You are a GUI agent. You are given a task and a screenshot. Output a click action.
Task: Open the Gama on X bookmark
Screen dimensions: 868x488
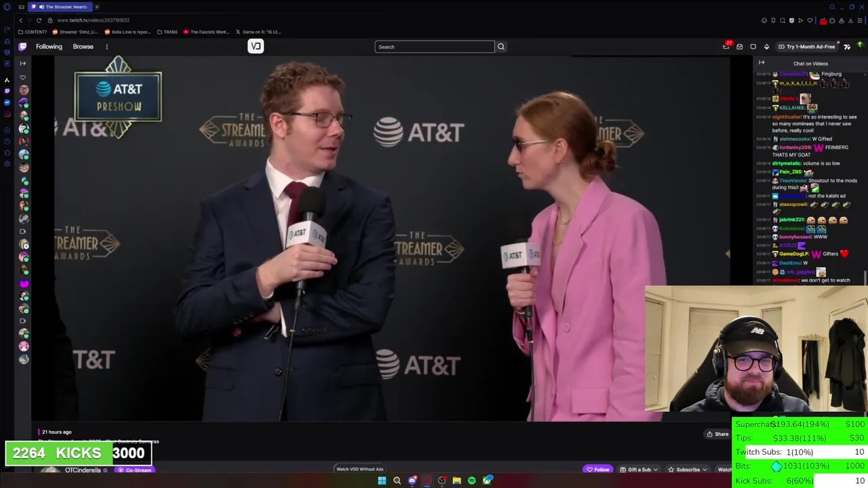[x=258, y=32]
